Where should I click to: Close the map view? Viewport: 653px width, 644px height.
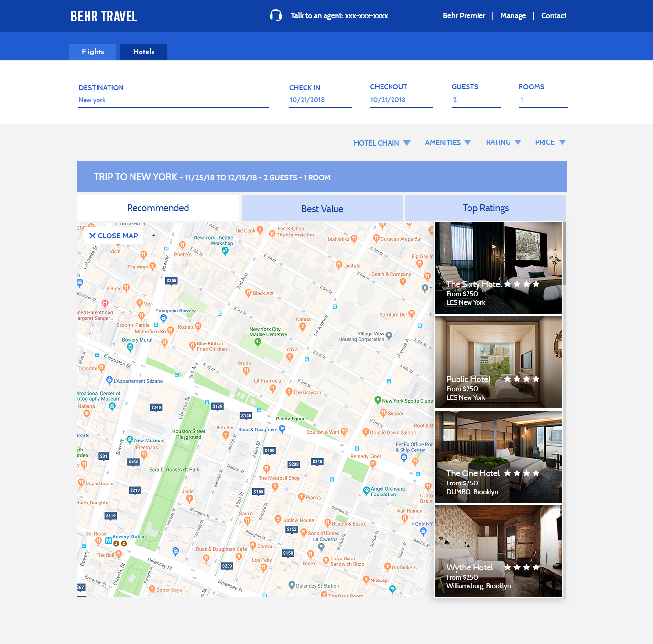[x=114, y=236]
